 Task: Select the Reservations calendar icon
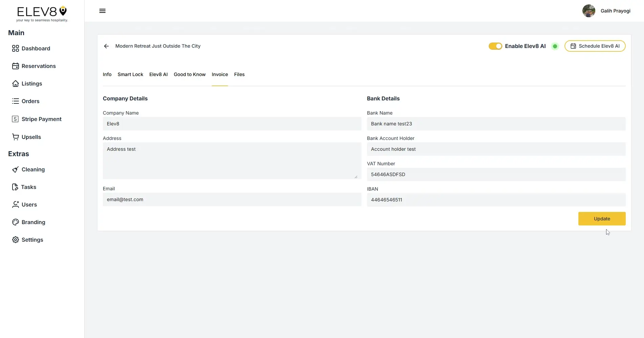[x=16, y=66]
